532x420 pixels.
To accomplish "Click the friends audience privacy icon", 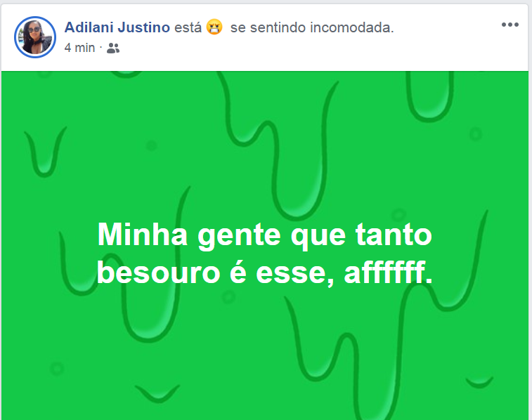I will click(113, 48).
